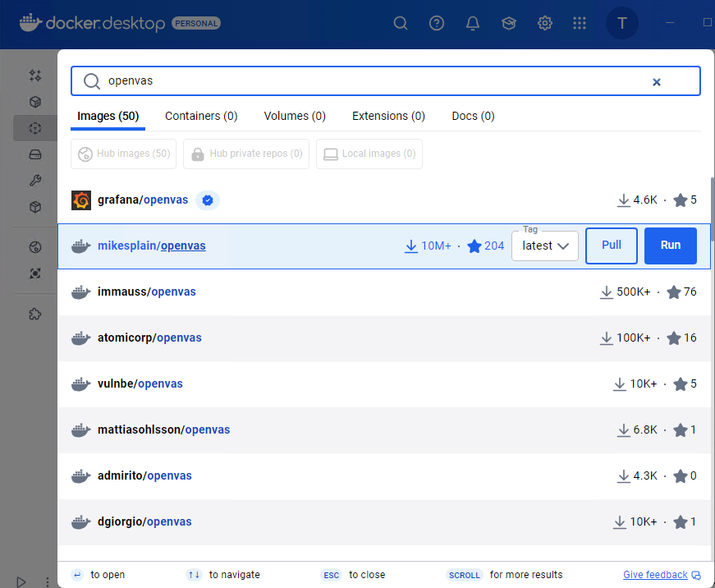Switch to the Docs (0) tab
The image size is (715, 588).
click(473, 117)
